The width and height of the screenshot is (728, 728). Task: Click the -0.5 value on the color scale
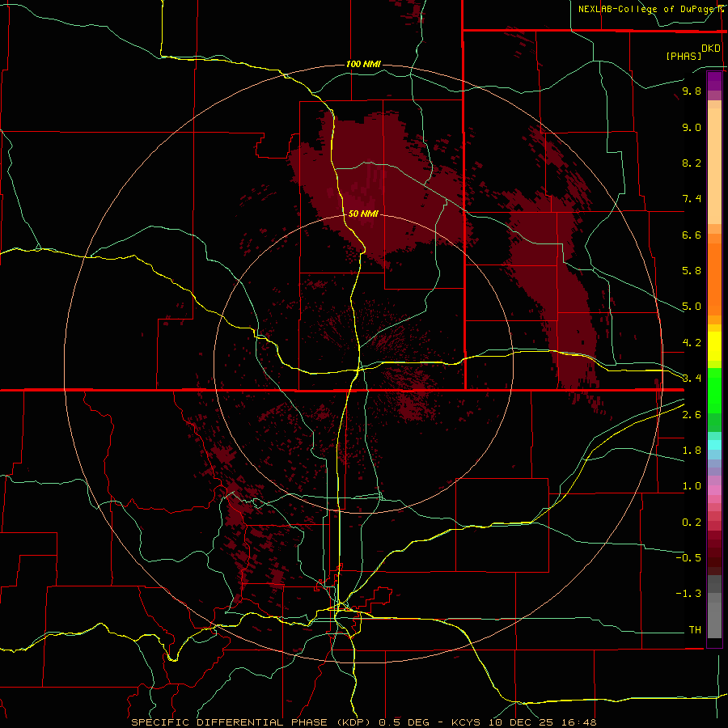point(688,558)
